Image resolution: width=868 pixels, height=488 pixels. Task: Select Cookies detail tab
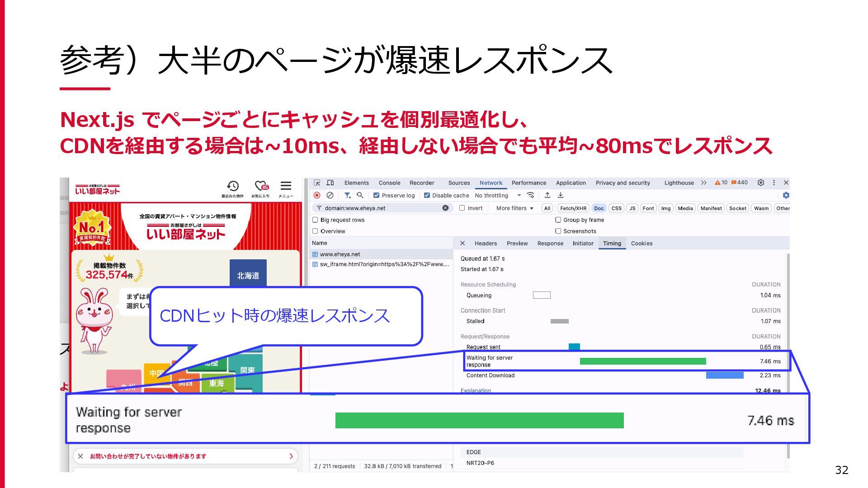(x=642, y=243)
